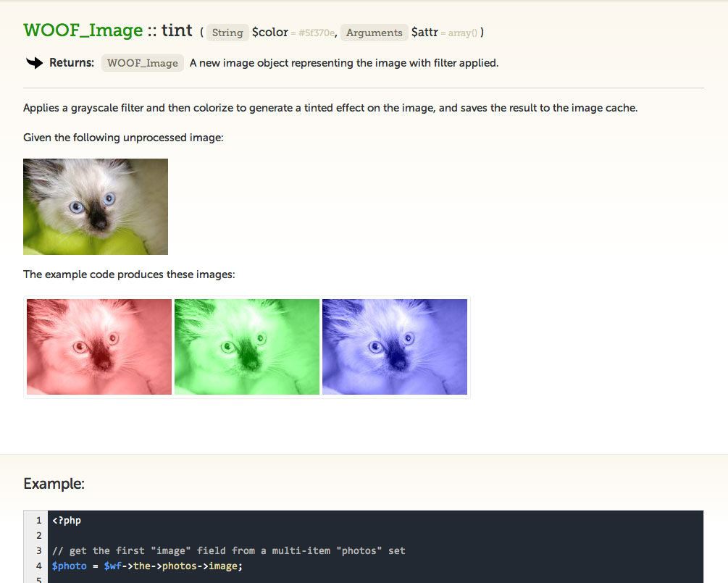Click the WOOF_Image class title link
This screenshot has width=728, height=583.
tap(83, 30)
